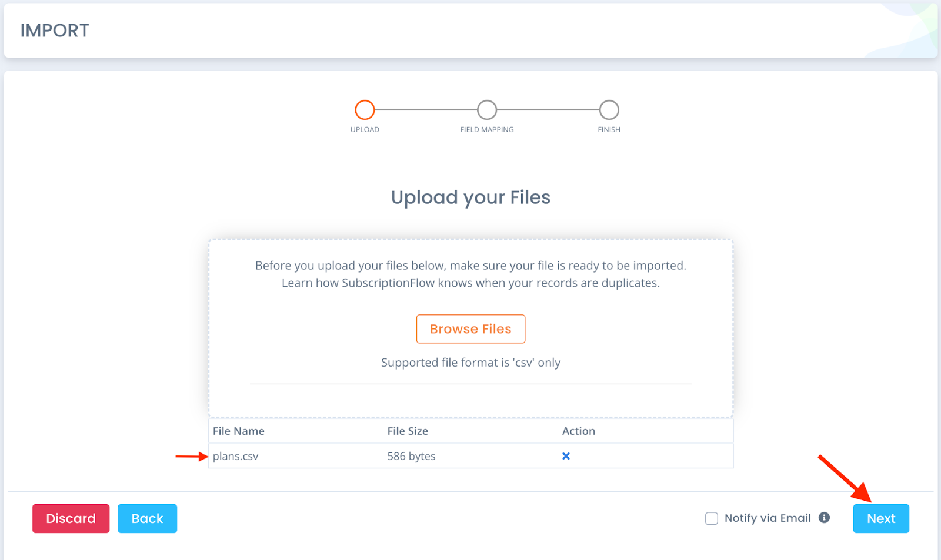
Task: Click the Action column header
Action: 579,431
